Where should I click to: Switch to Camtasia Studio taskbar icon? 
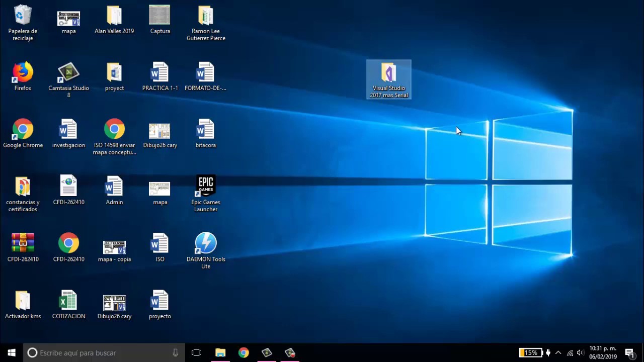tap(267, 352)
